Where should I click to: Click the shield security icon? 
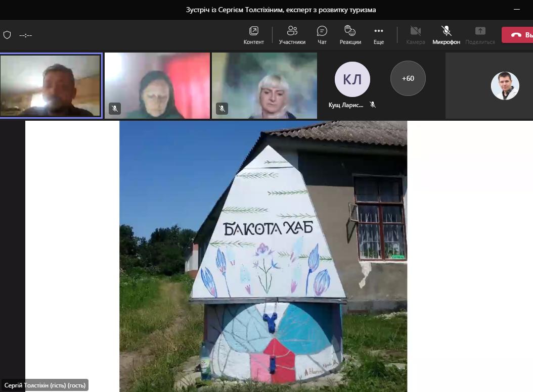7,35
